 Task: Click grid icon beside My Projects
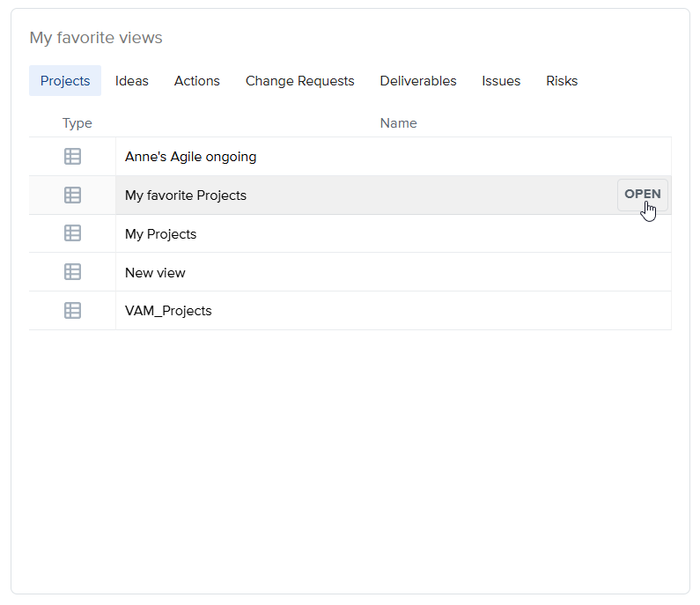click(72, 234)
